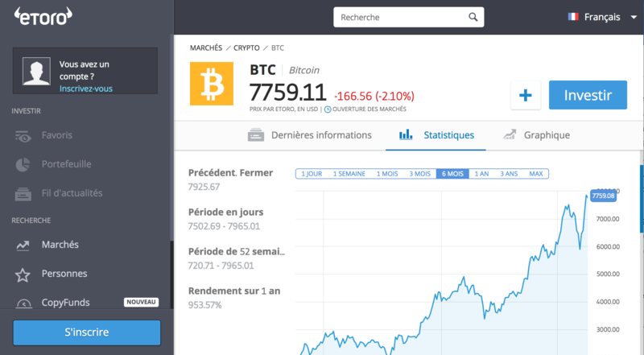Image resolution: width=644 pixels, height=355 pixels.
Task: Click the Portefeuille pie chart icon
Action: pyautogui.click(x=23, y=165)
